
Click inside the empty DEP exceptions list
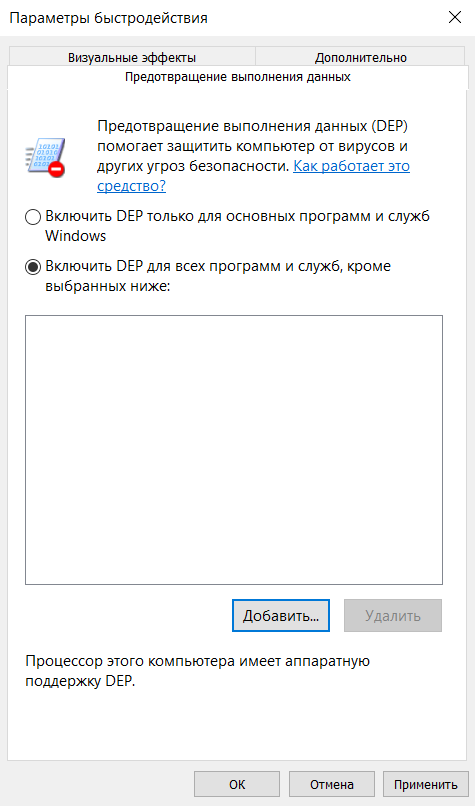[x=234, y=450]
